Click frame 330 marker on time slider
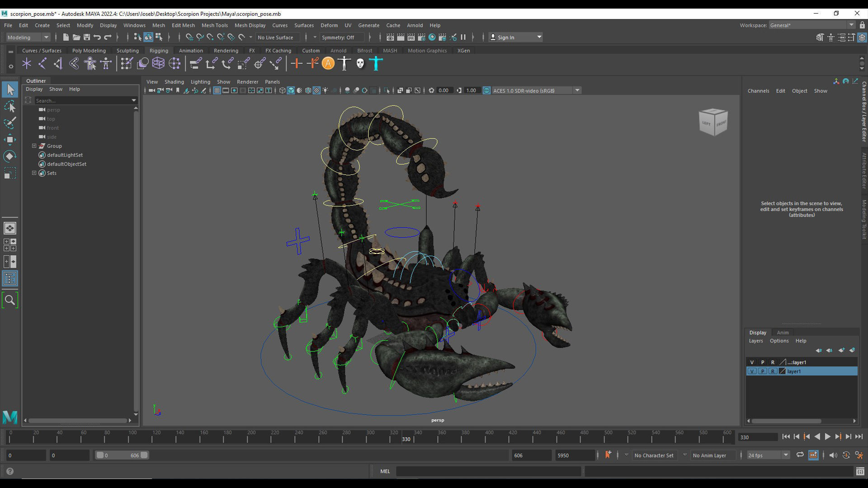Viewport: 868px width, 488px height. click(406, 439)
